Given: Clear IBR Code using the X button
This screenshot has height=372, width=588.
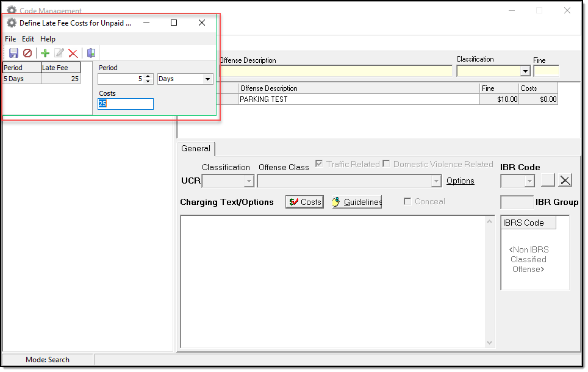Looking at the screenshot, I should pyautogui.click(x=565, y=180).
